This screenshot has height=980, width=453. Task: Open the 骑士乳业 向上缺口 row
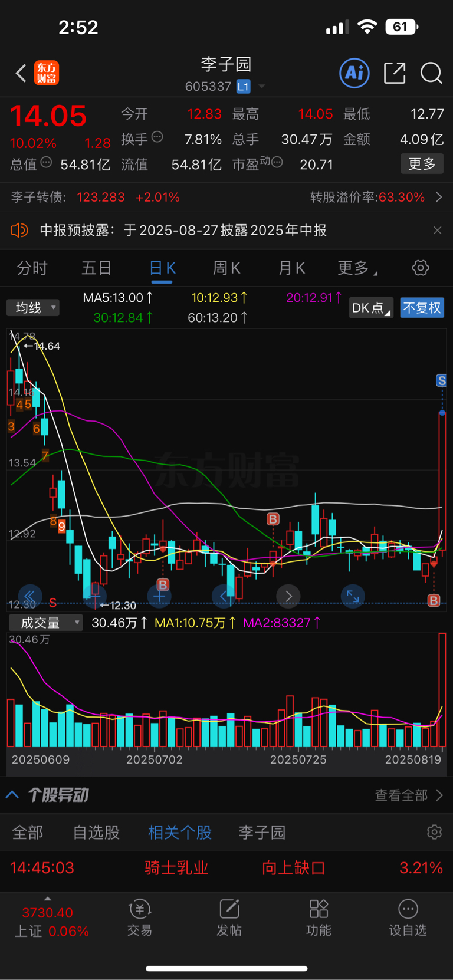(x=226, y=868)
